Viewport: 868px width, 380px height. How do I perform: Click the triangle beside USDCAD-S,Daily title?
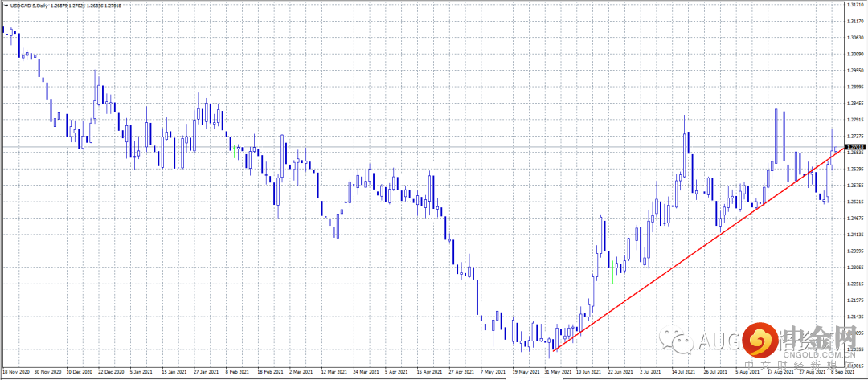pyautogui.click(x=6, y=6)
